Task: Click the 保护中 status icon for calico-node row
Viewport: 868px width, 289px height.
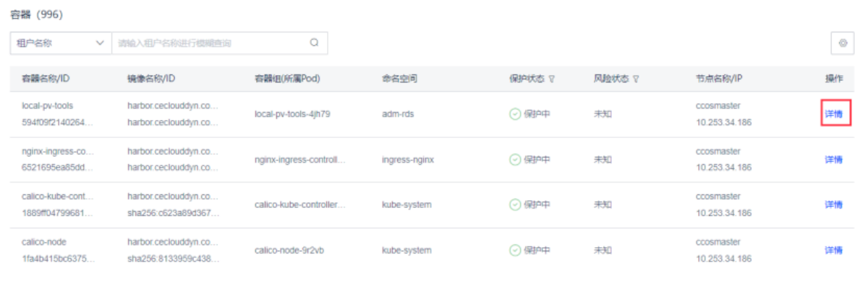Action: coord(514,251)
